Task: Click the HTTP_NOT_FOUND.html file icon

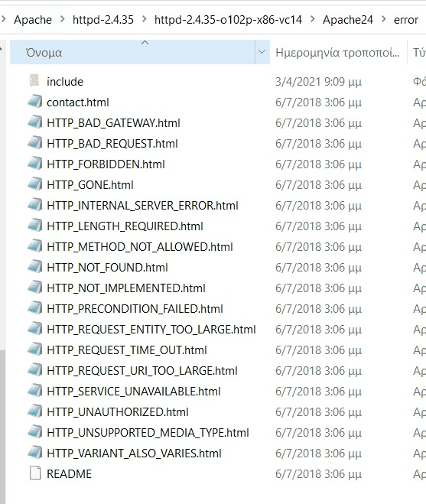Action: (x=34, y=267)
